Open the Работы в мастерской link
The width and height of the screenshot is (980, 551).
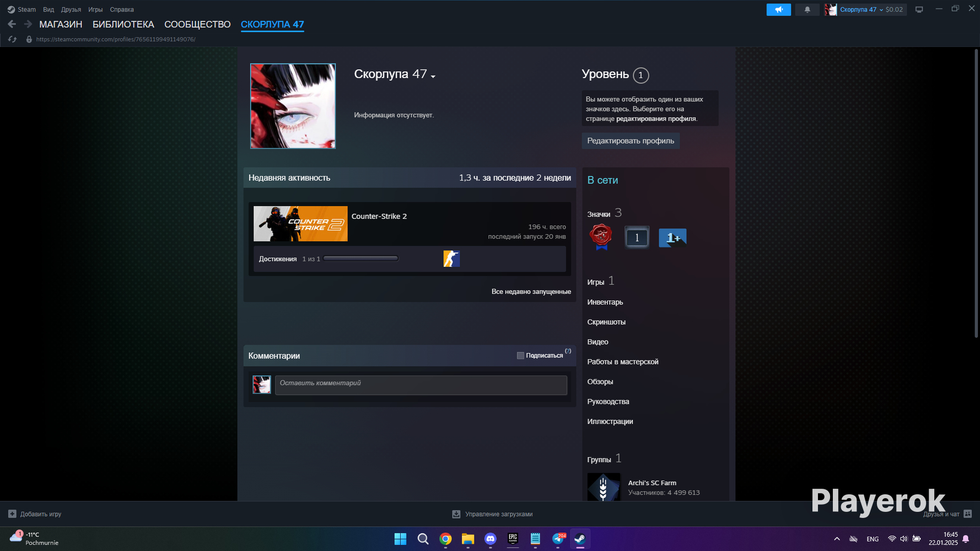623,361
